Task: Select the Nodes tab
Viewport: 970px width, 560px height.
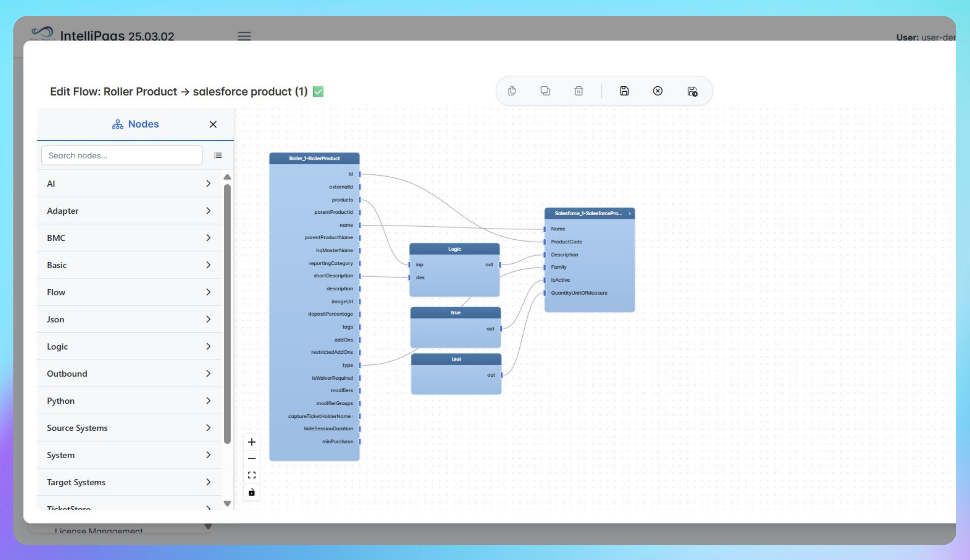Action: pos(135,124)
